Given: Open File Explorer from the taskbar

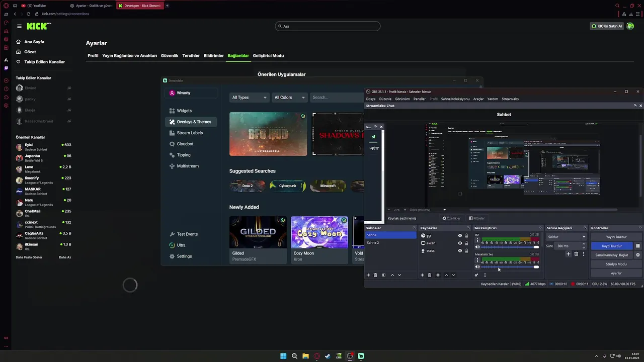Looking at the screenshot, I should point(305,356).
